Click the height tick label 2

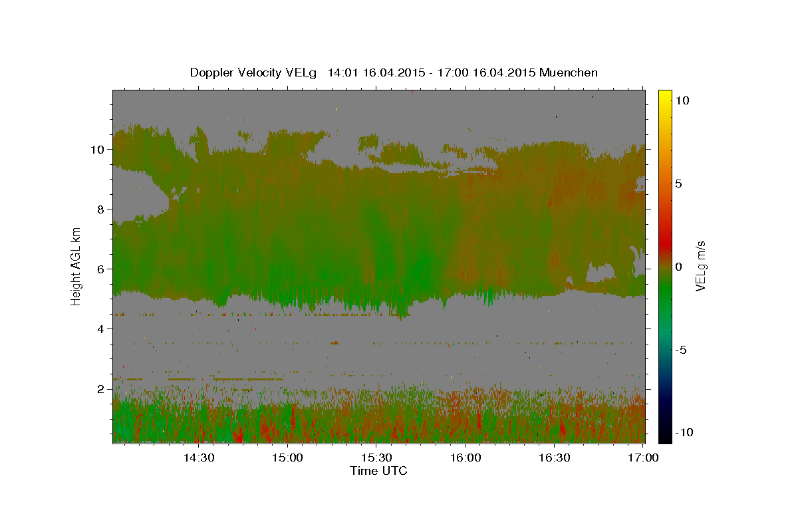[100, 389]
